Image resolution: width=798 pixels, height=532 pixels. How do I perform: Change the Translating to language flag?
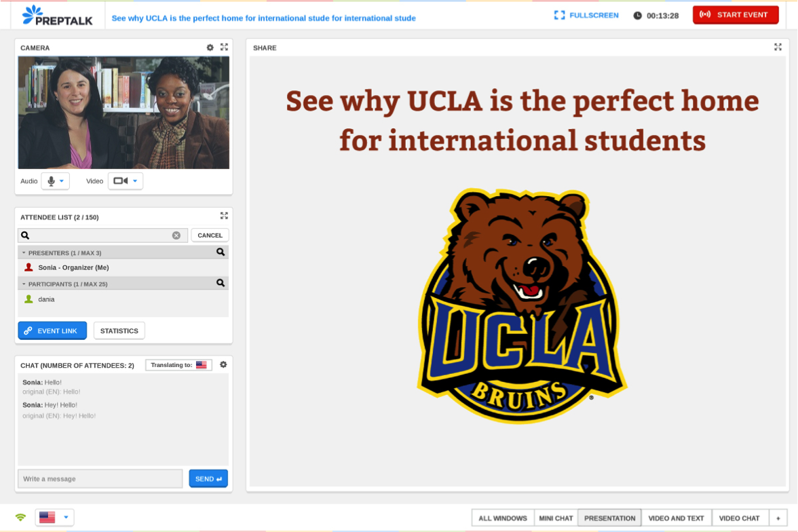[201, 365]
